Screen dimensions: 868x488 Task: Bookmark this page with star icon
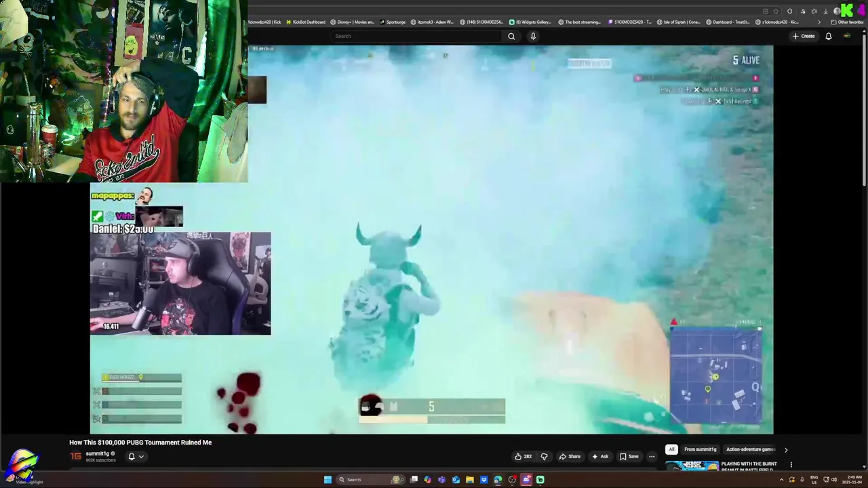point(776,11)
